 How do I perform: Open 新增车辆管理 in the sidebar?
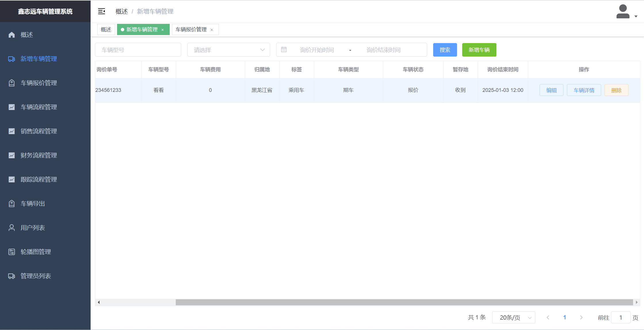pyautogui.click(x=45, y=59)
